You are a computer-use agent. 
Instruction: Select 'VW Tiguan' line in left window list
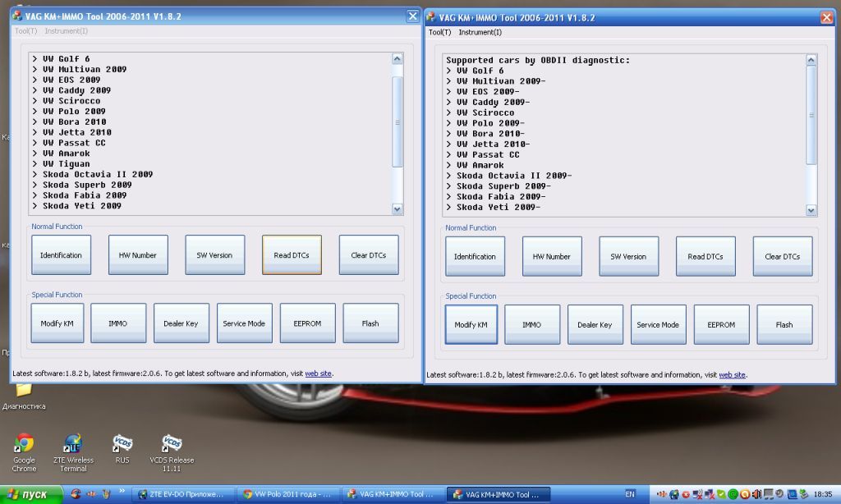[61, 163]
